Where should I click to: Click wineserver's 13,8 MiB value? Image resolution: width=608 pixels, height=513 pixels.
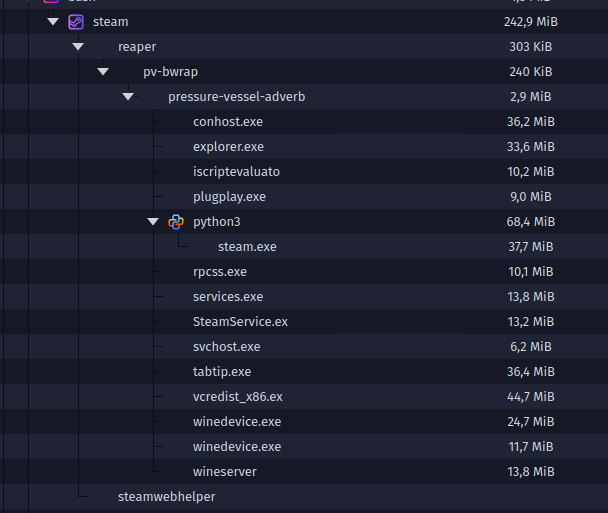[531, 472]
